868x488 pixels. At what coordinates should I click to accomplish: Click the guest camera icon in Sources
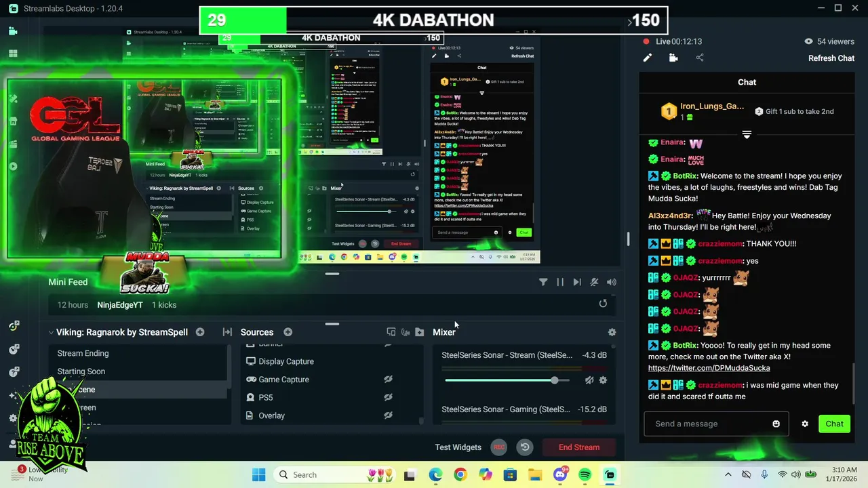pyautogui.click(x=406, y=332)
